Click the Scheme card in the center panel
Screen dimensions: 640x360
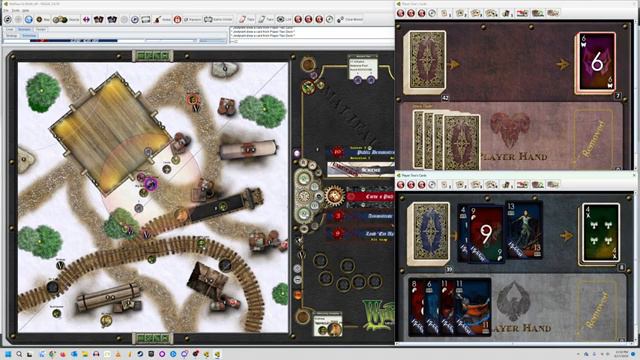361,169
